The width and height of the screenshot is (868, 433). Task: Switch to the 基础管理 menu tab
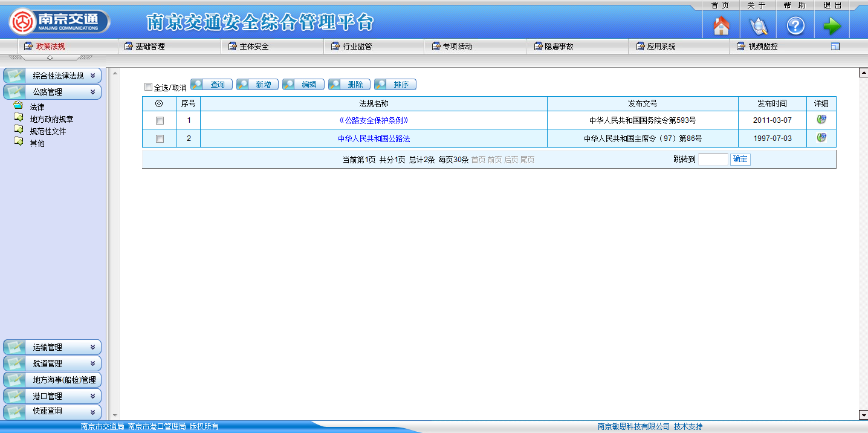[149, 47]
